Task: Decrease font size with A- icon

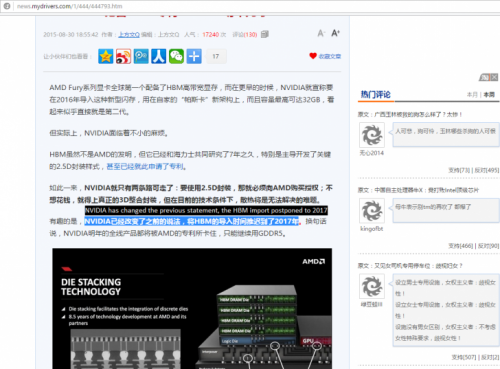Action: (x=321, y=33)
